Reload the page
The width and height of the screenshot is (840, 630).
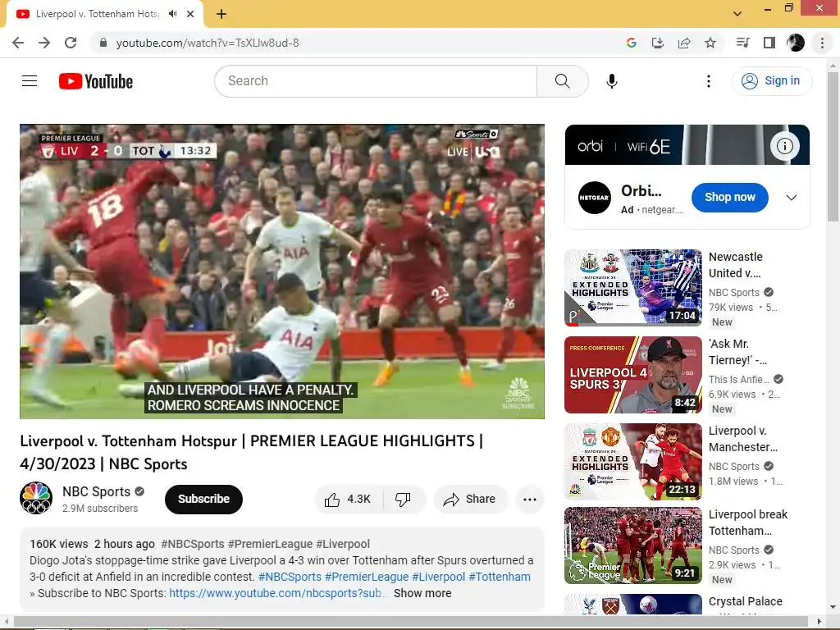pos(71,43)
